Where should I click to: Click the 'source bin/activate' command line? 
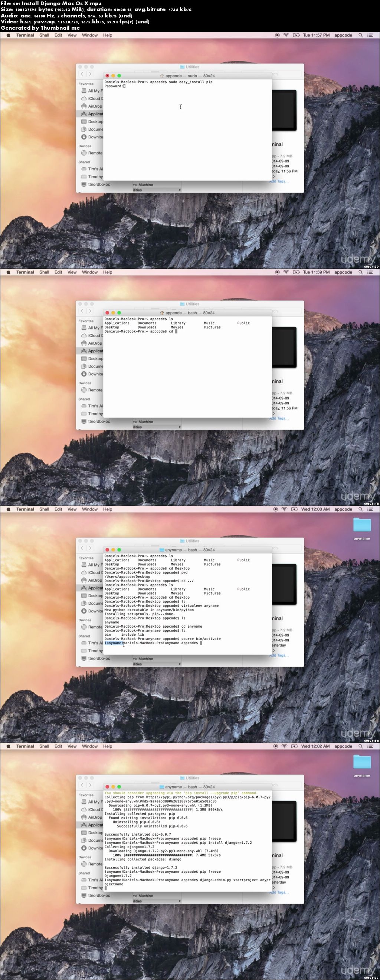click(163, 639)
